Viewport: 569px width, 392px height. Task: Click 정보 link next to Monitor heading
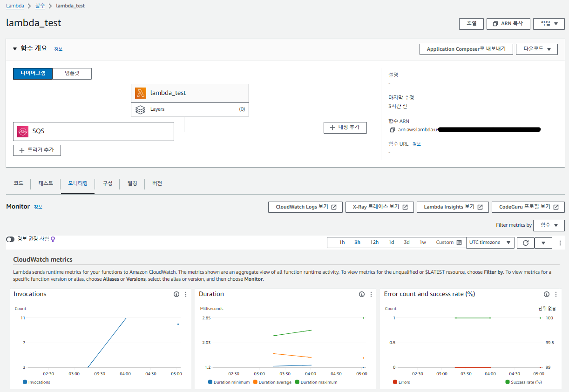pyautogui.click(x=38, y=207)
